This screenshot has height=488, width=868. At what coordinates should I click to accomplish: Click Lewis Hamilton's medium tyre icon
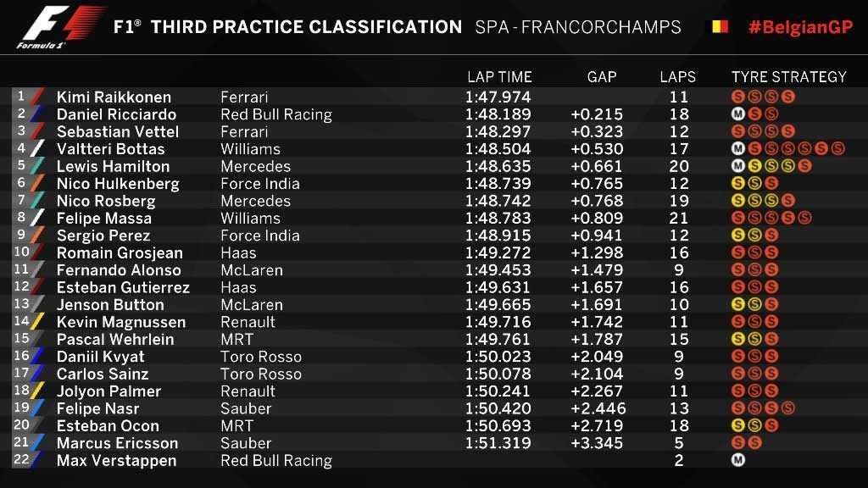pyautogui.click(x=737, y=165)
